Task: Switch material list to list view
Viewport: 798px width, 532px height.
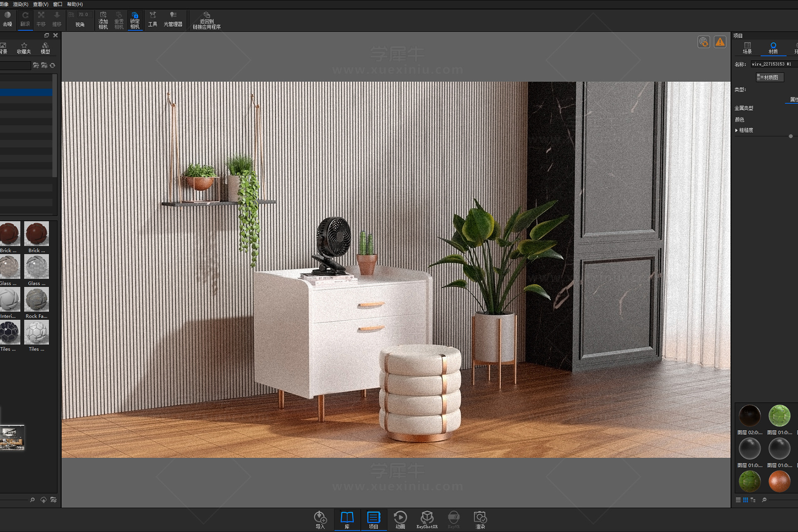Action: pyautogui.click(x=738, y=500)
